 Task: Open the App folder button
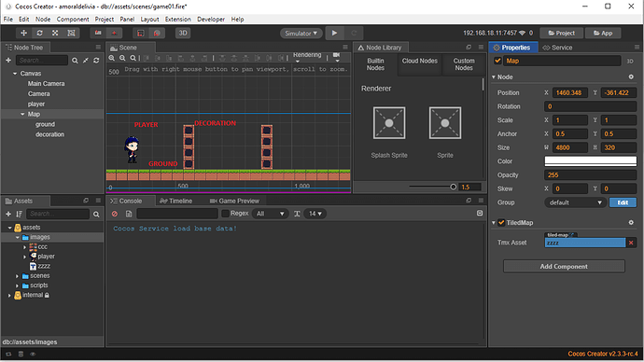tap(603, 33)
